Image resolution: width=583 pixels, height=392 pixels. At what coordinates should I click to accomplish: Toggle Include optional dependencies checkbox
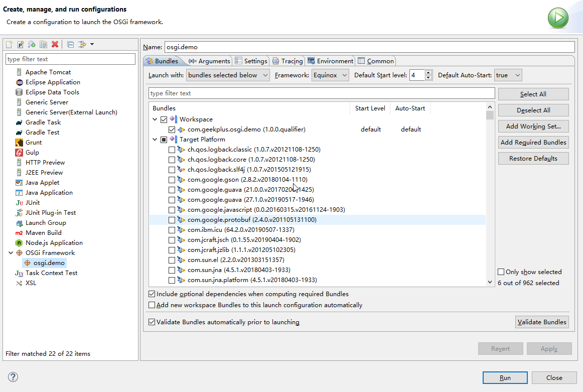pos(152,294)
